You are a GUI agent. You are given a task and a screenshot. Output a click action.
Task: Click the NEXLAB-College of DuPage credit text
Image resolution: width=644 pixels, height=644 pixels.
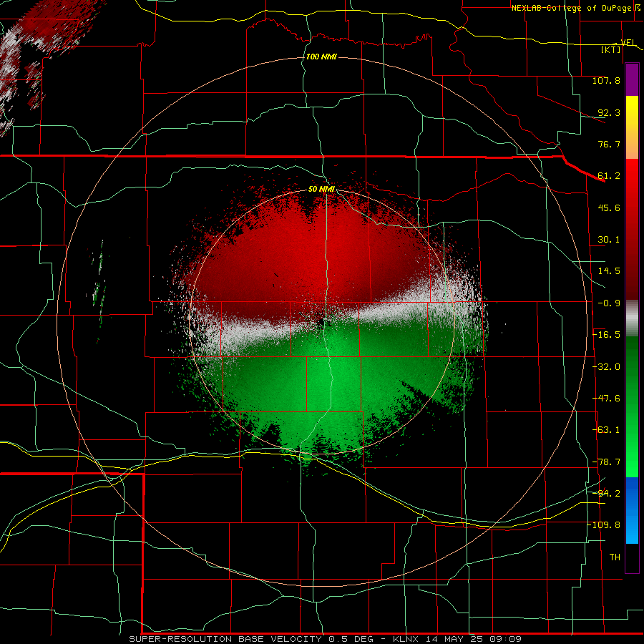coord(577,8)
